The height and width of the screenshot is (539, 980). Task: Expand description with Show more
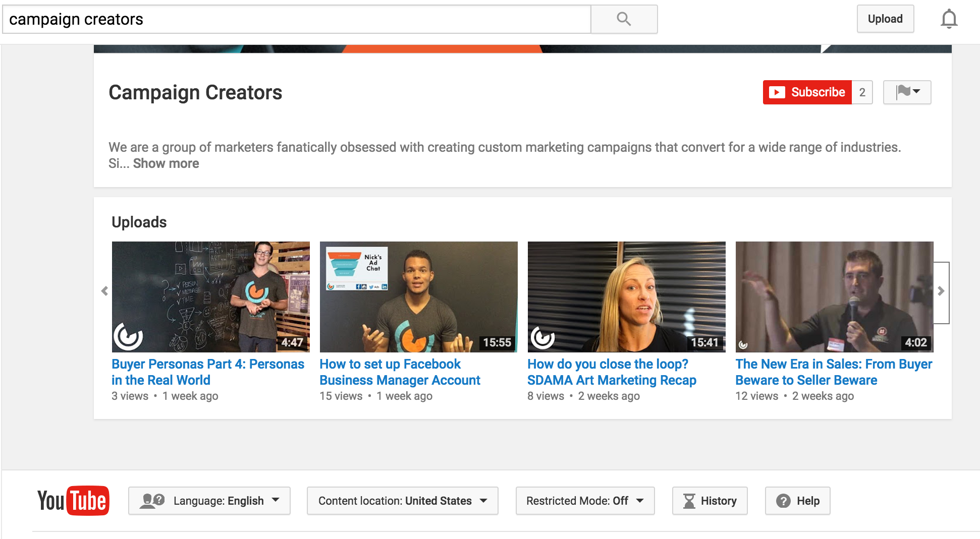pyautogui.click(x=166, y=163)
